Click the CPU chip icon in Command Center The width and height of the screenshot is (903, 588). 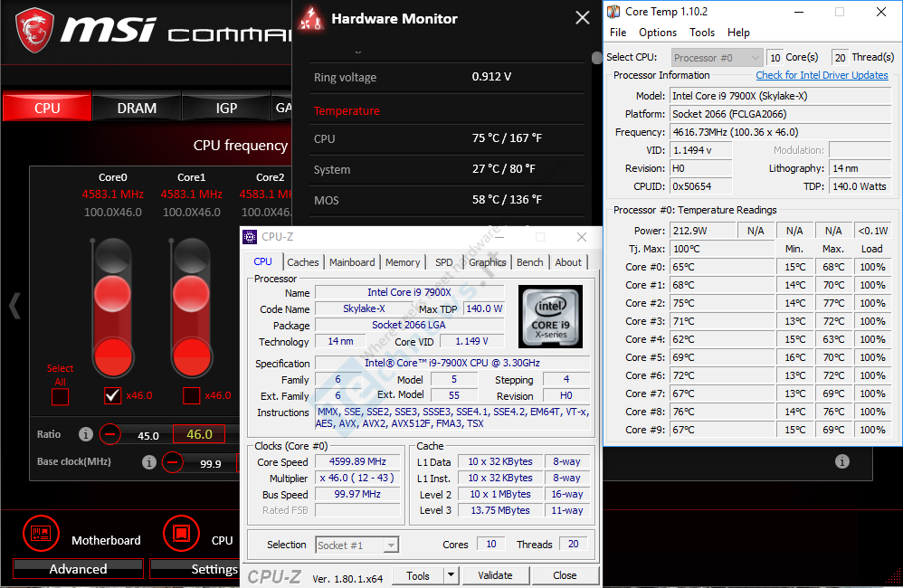[x=181, y=534]
